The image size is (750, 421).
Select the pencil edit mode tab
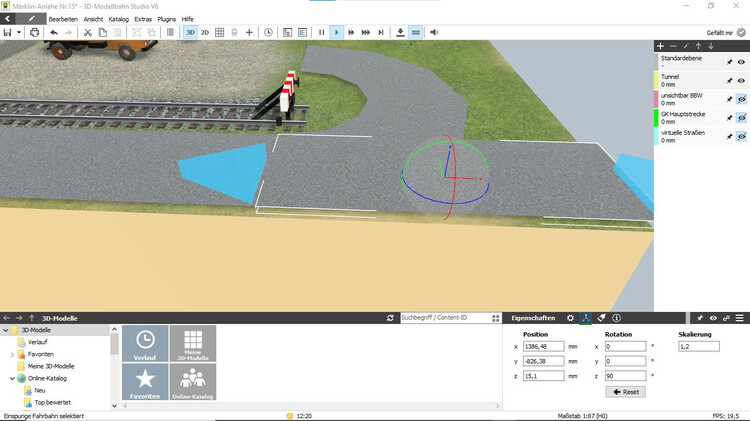click(x=31, y=19)
